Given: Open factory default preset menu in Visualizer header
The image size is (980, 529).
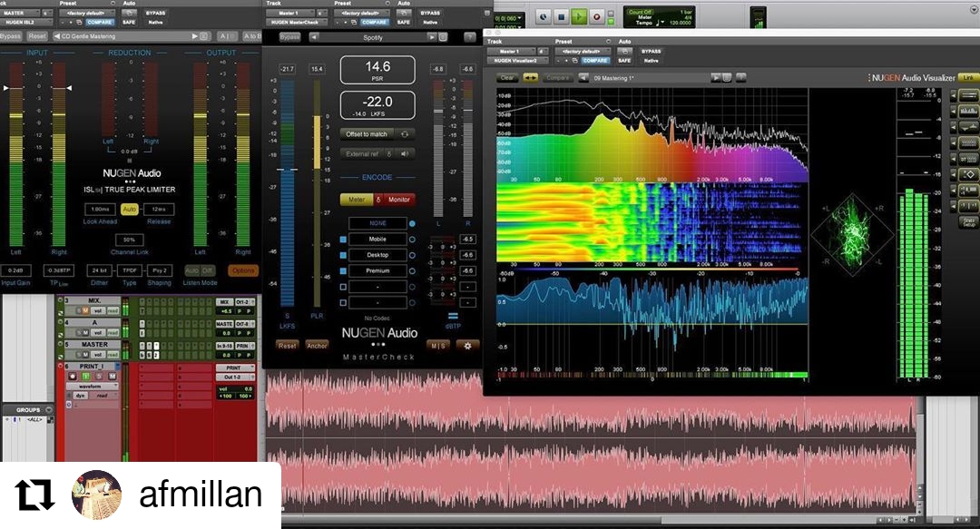Looking at the screenshot, I should tap(582, 52).
